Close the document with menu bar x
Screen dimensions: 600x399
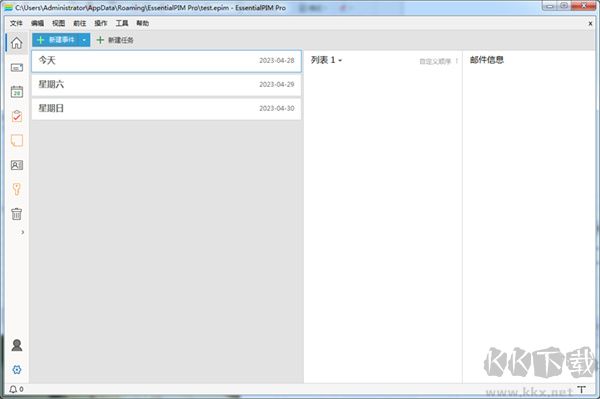(x=590, y=24)
